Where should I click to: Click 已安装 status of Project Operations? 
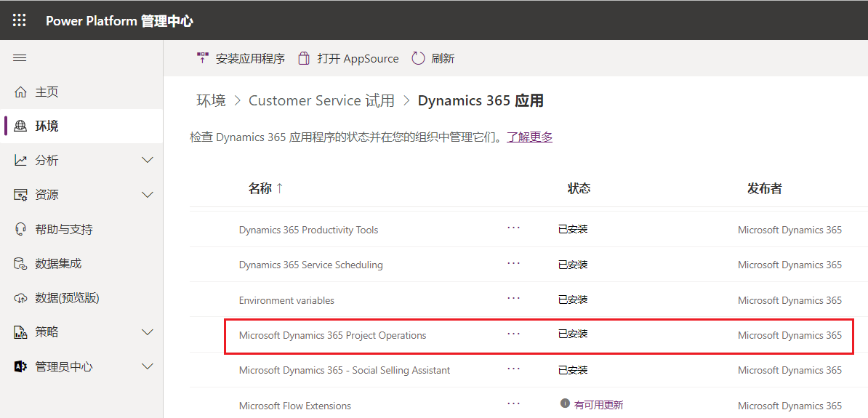572,334
